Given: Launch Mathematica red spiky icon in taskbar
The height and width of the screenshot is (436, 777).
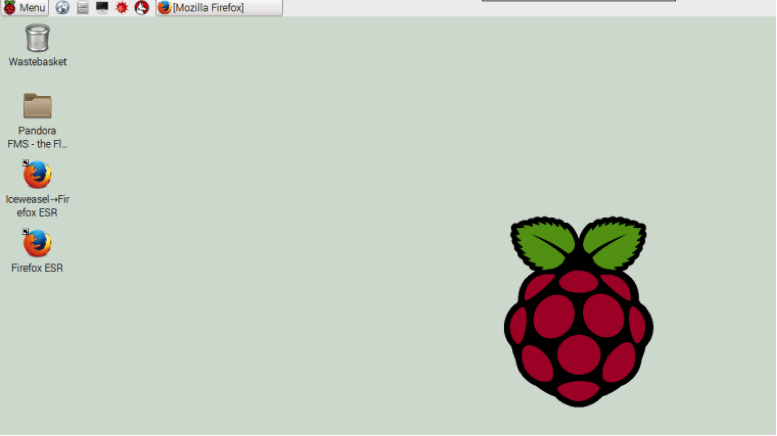Looking at the screenshot, I should [x=122, y=7].
